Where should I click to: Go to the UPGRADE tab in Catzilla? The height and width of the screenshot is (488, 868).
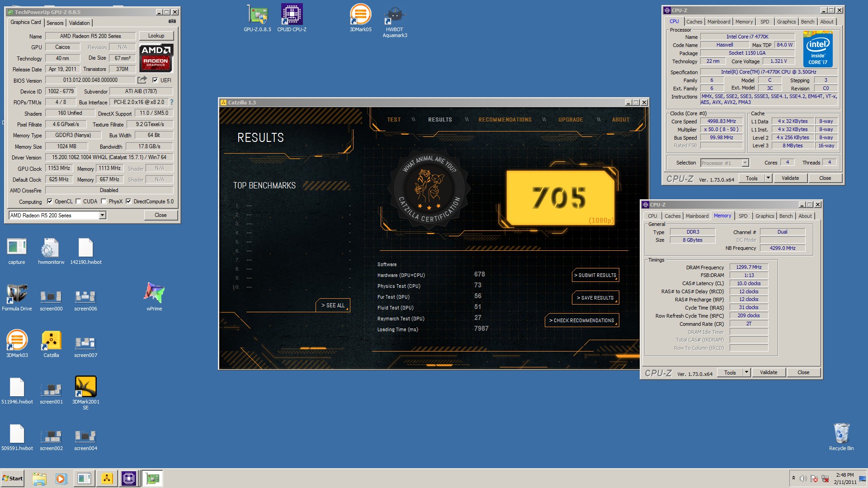coord(571,120)
